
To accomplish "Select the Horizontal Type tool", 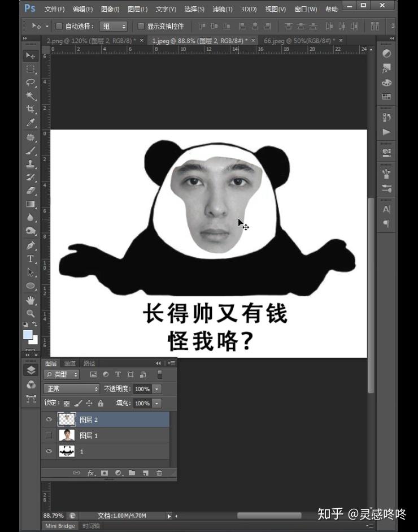I will click(x=31, y=259).
